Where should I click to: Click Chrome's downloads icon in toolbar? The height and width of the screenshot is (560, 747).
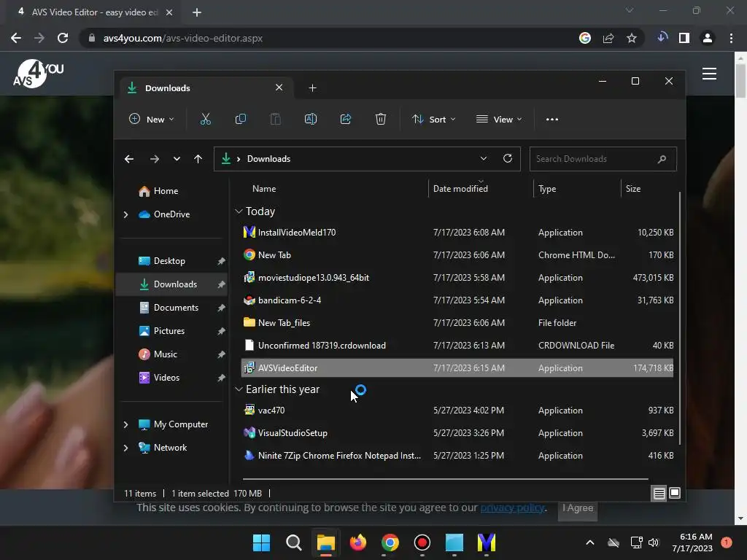(662, 38)
